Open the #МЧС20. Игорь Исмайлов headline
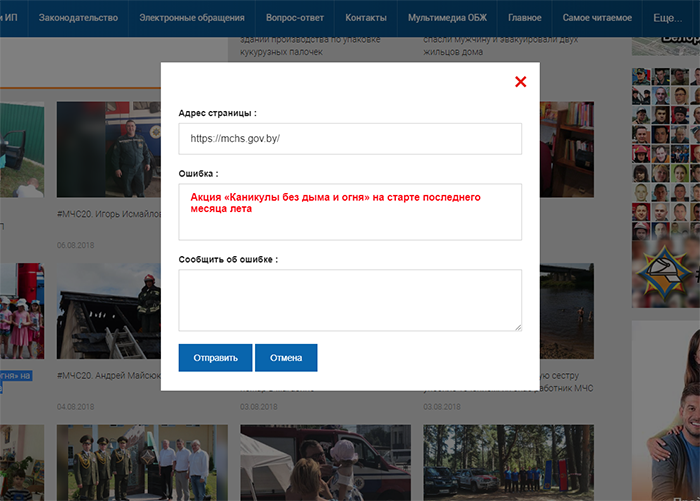The image size is (700, 501). pos(108,214)
